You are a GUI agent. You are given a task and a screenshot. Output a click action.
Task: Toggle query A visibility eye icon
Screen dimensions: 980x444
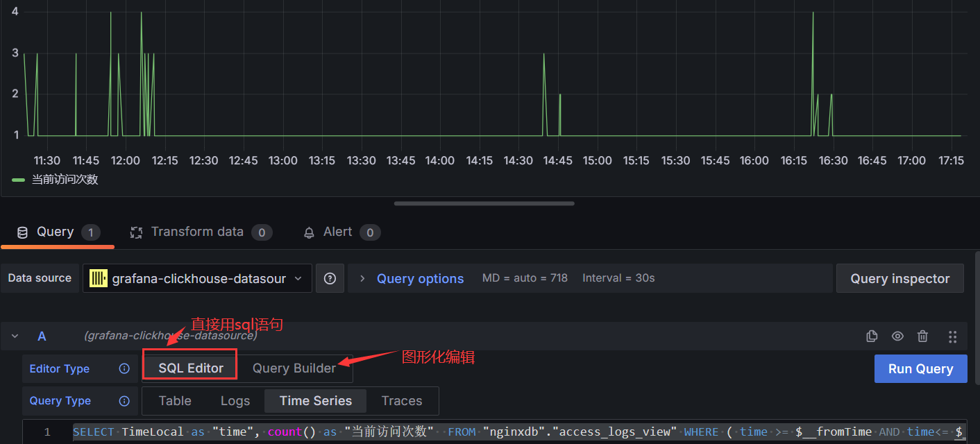897,336
